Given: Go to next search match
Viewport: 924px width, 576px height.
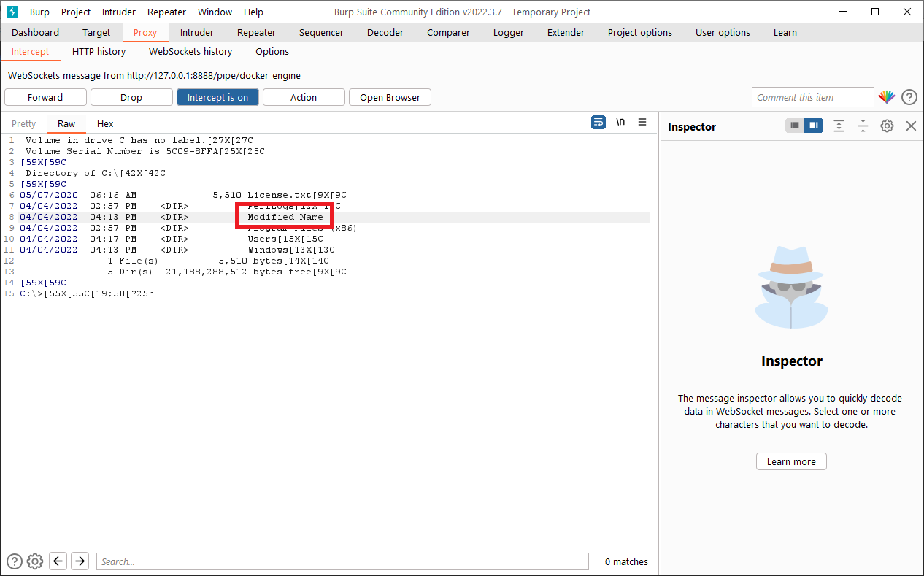Looking at the screenshot, I should point(80,561).
